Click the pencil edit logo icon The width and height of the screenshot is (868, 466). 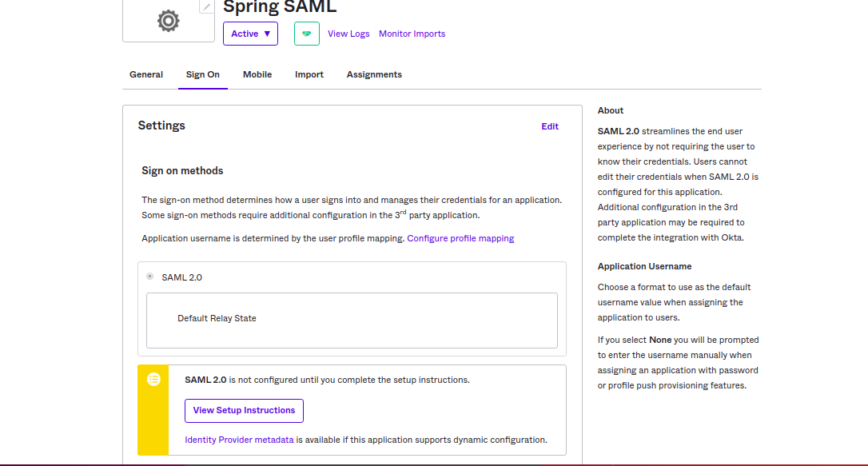206,6
